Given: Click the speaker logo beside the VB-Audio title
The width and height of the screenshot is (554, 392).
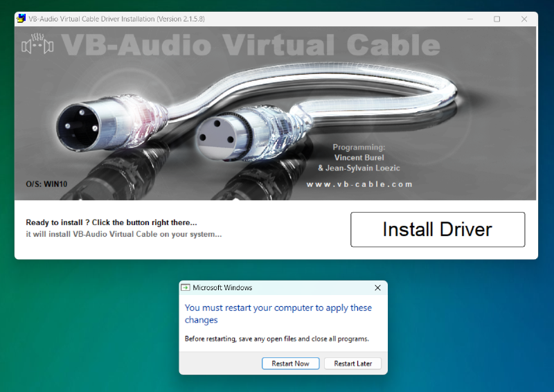Looking at the screenshot, I should pos(37,44).
